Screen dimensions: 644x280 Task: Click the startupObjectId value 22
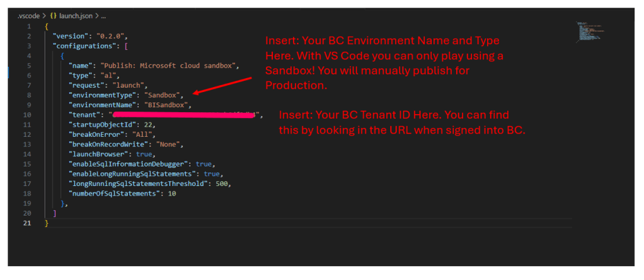pyautogui.click(x=148, y=125)
